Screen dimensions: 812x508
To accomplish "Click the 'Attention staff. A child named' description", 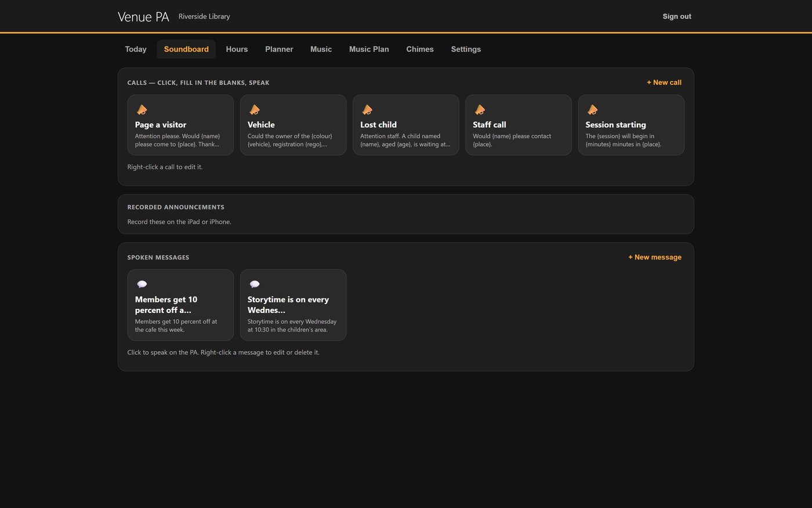I will coord(405,140).
